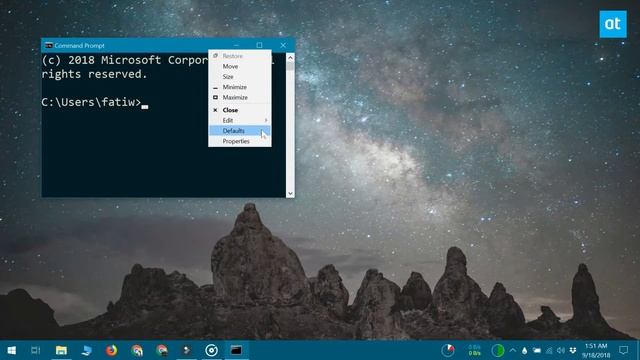The width and height of the screenshot is (640, 360).
Task: Show hidden system tray icons
Action: tap(513, 351)
